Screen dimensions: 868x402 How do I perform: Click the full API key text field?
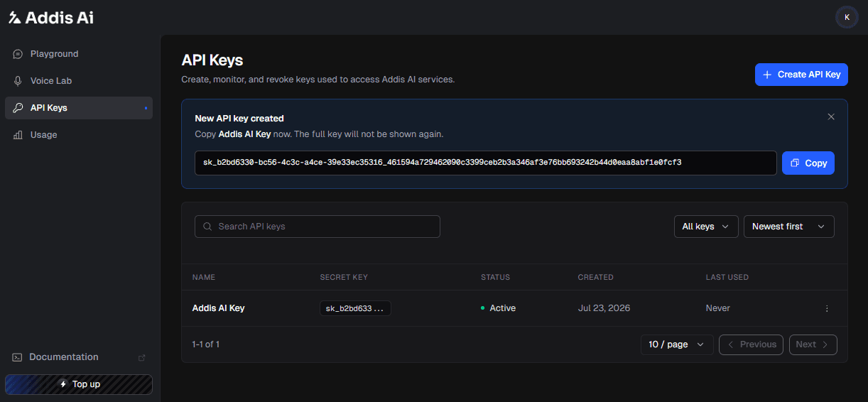point(486,163)
